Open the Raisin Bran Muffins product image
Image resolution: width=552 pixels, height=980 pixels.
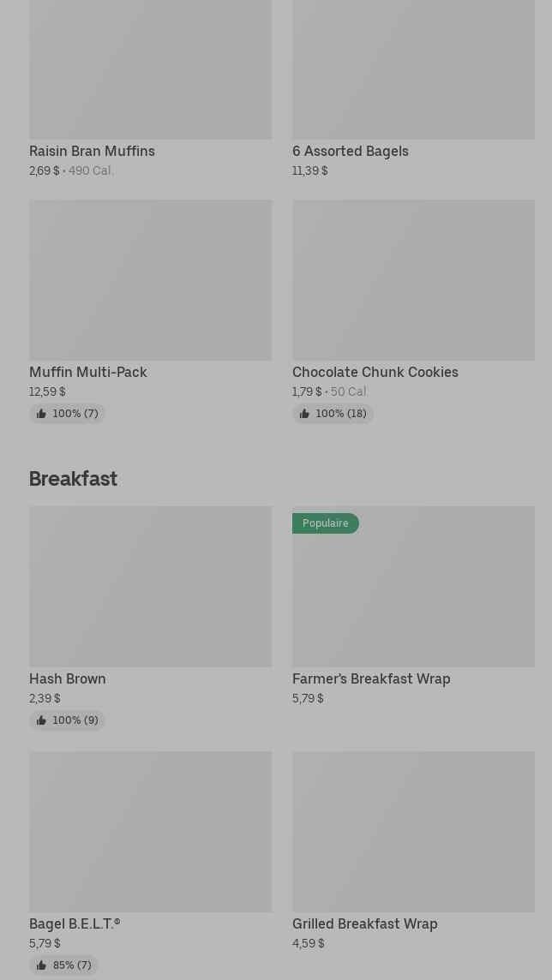point(150,69)
